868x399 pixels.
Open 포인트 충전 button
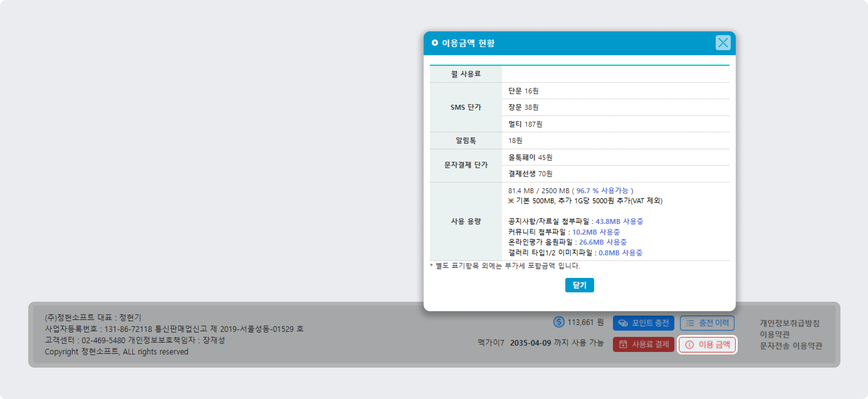(643, 323)
